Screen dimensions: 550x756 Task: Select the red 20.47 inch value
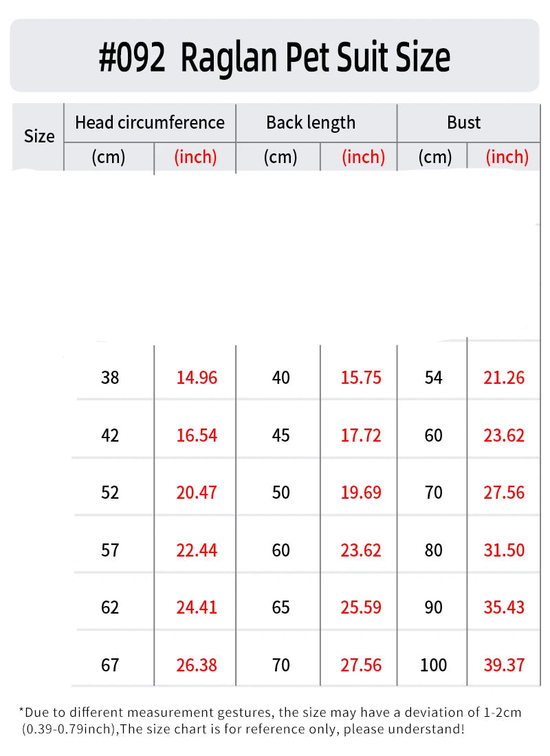point(197,493)
